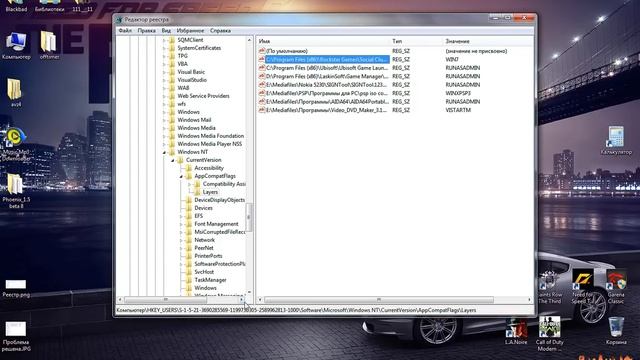This screenshot has height=360, width=640.
Task: Select the Windows Media Foundation folder icon
Action: (172, 136)
